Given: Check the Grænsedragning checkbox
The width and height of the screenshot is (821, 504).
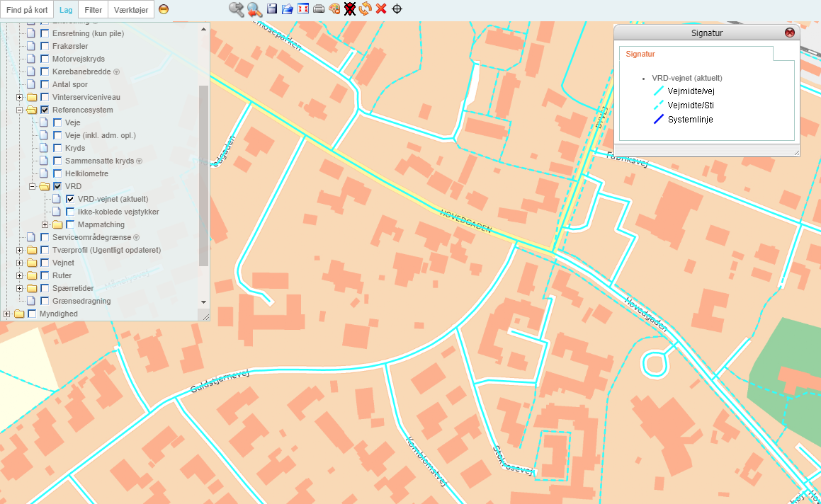Looking at the screenshot, I should 45,301.
